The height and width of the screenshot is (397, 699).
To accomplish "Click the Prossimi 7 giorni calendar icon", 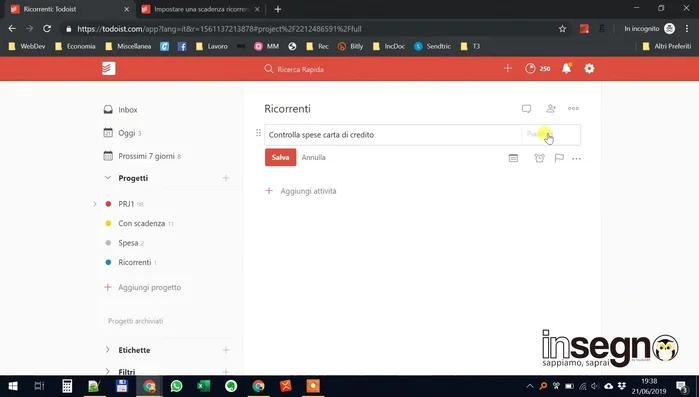I will [x=108, y=156].
